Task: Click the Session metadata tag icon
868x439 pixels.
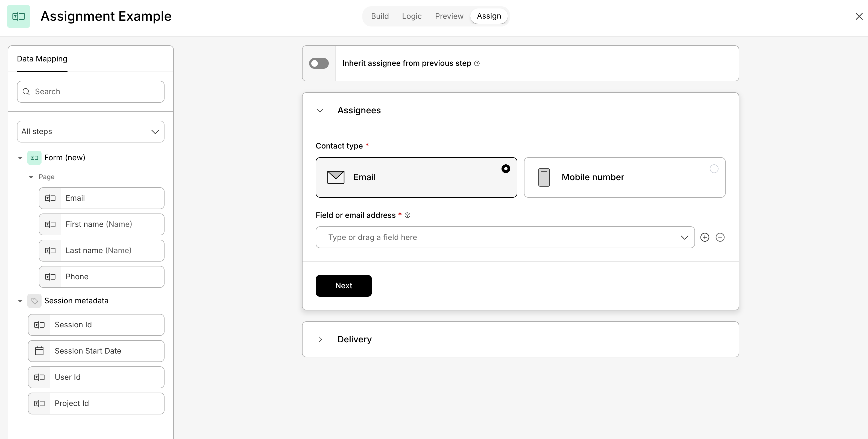Action: pyautogui.click(x=34, y=301)
